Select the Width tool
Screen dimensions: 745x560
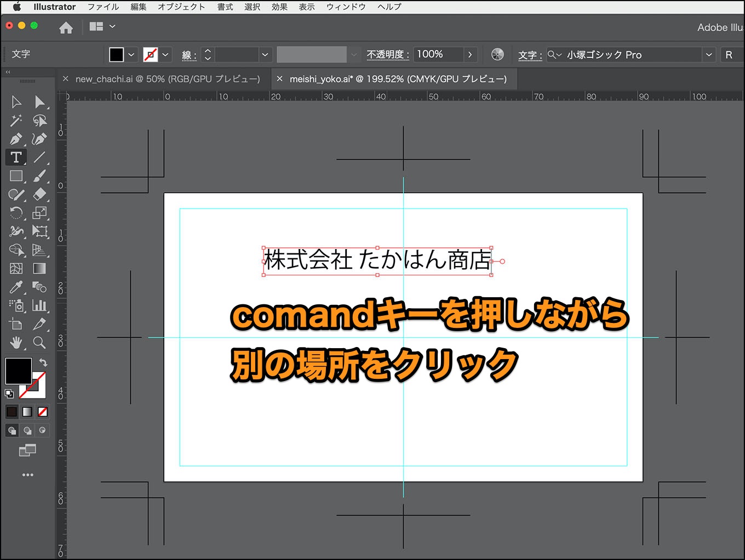[16, 232]
